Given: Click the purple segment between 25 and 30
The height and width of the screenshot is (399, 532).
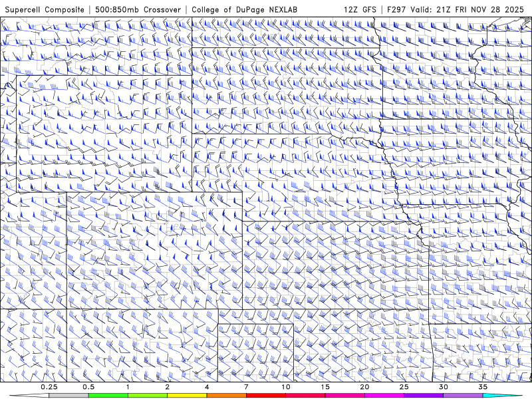Looking at the screenshot, I should pyautogui.click(x=424, y=396).
